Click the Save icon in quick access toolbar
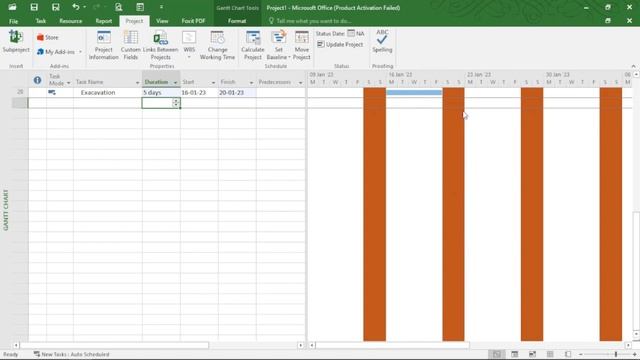This screenshot has height=360, width=640. [34, 7]
